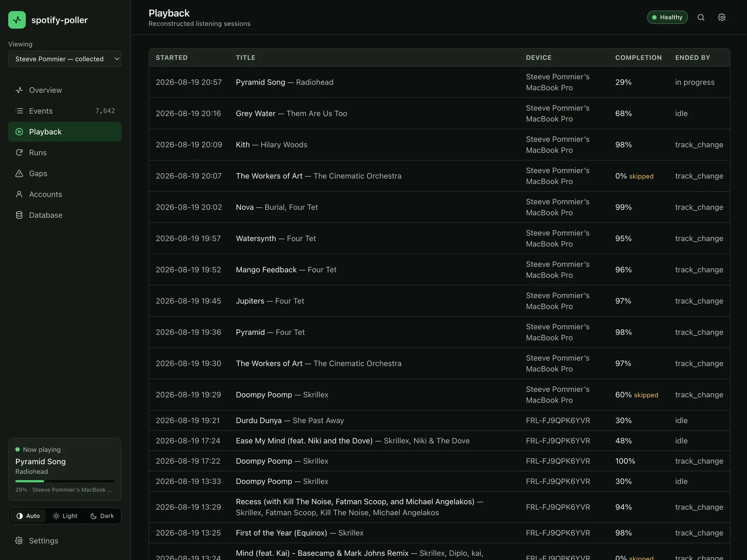Viewport: 747px width, 560px height.
Task: Click the 100% completion cell
Action: [625, 461]
